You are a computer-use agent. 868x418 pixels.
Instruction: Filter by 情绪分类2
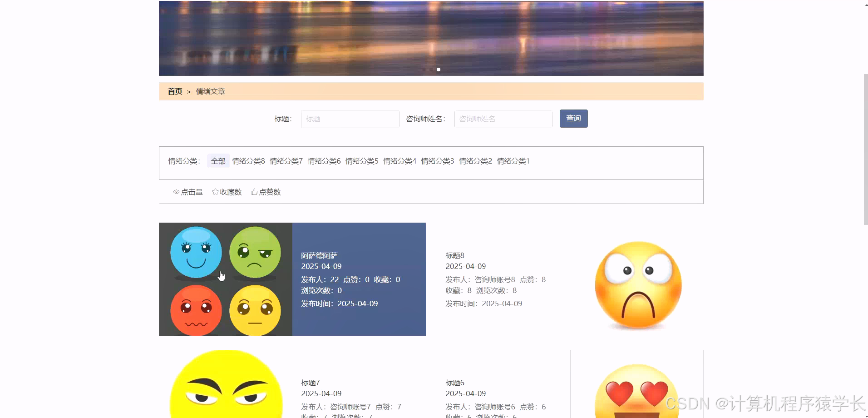(x=475, y=161)
